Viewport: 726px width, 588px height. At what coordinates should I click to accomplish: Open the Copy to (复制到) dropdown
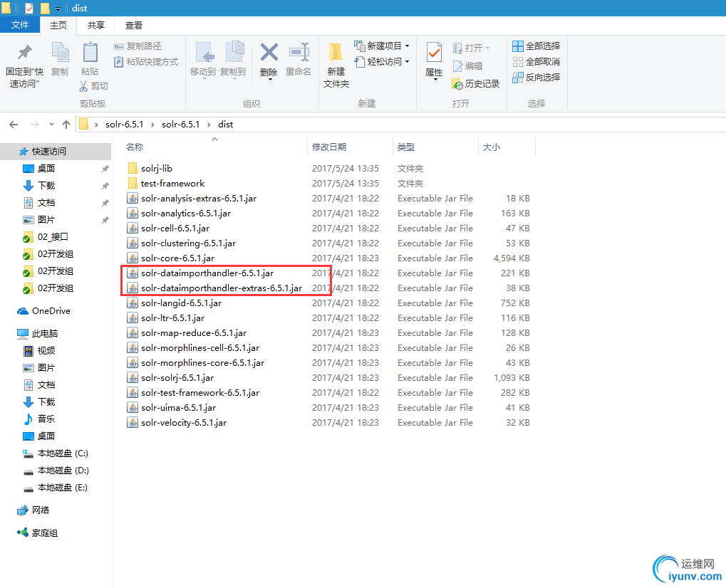click(234, 78)
